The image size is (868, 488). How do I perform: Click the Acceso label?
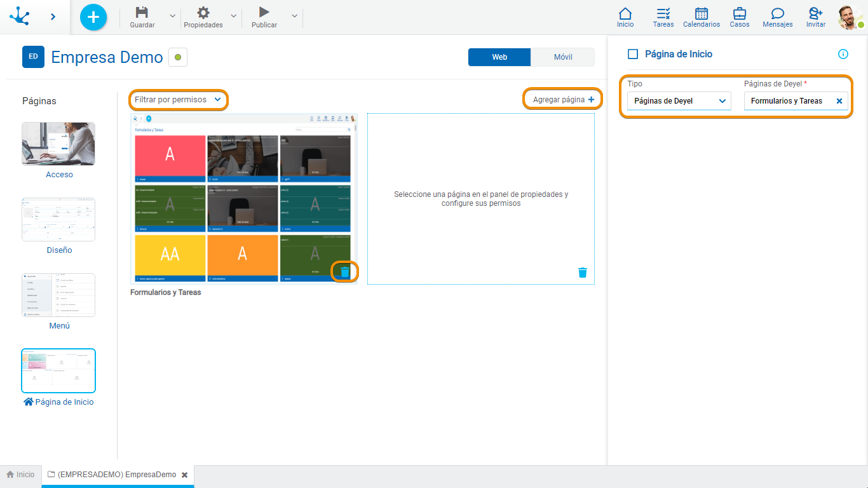59,175
